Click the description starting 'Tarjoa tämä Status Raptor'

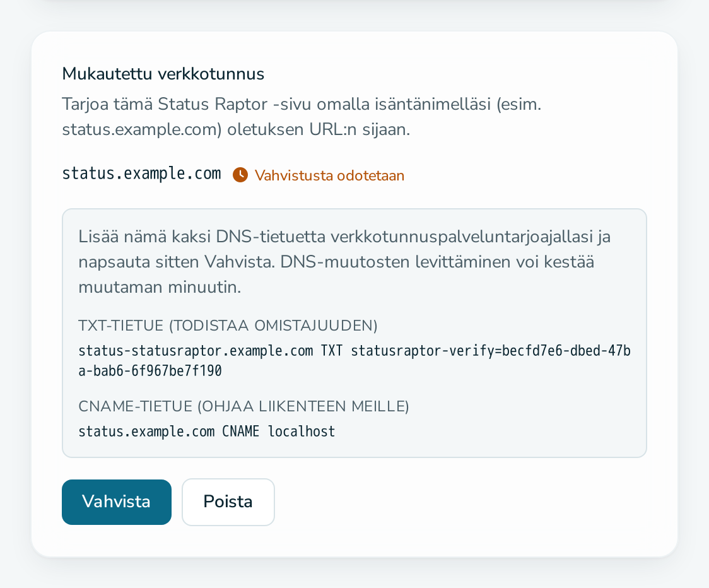(302, 117)
